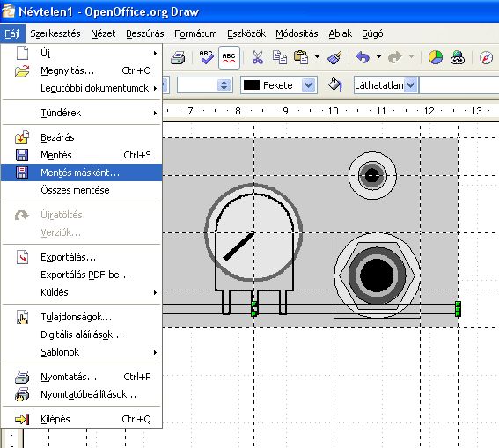This screenshot has height=448, width=499.
Task: Select Mentés menu entry
Action: [x=82, y=155]
